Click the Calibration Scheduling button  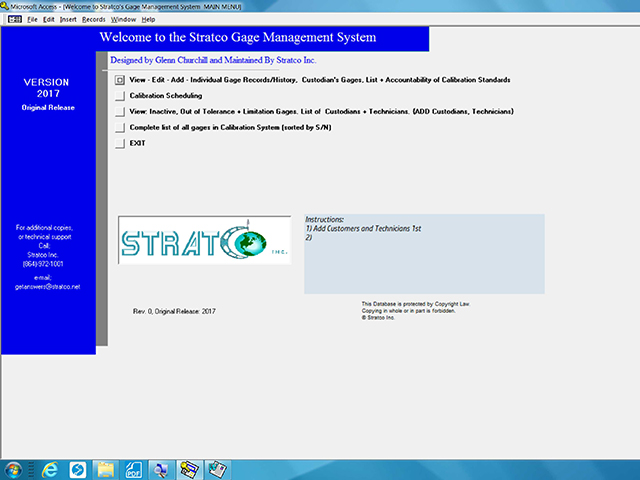click(120, 96)
